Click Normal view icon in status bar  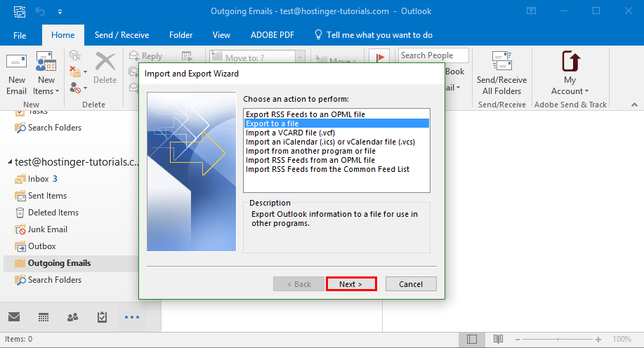pos(472,339)
